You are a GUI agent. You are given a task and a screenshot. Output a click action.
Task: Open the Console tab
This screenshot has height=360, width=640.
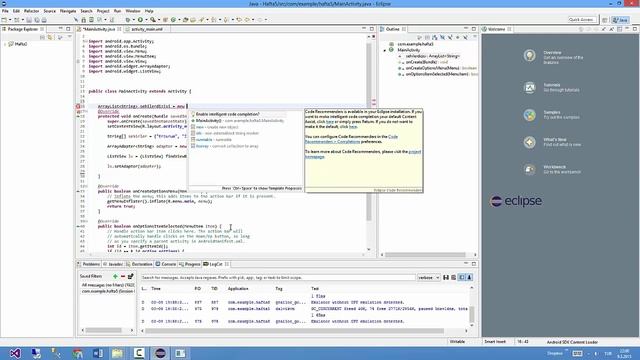coord(166,264)
